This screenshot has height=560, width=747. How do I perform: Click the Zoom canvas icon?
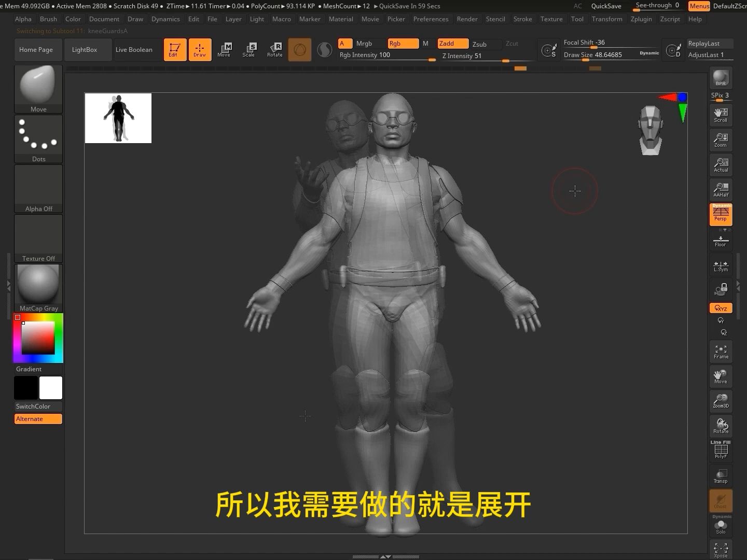pos(721,140)
